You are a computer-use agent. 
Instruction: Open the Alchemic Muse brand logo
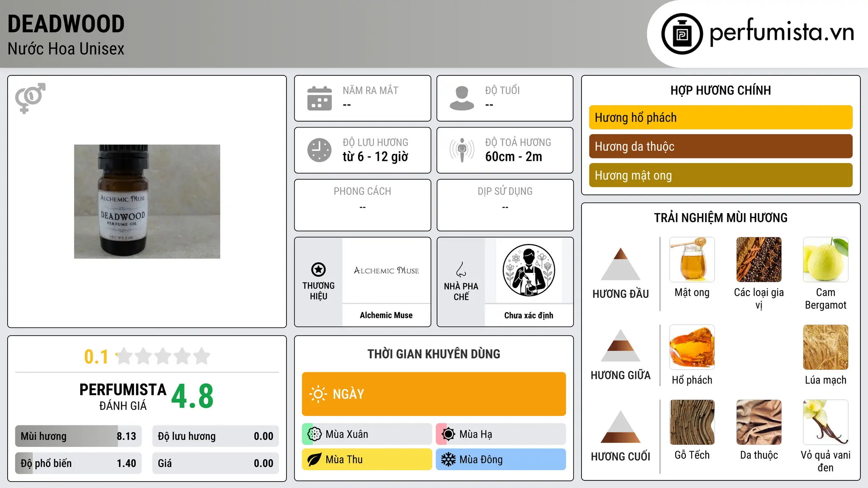386,270
